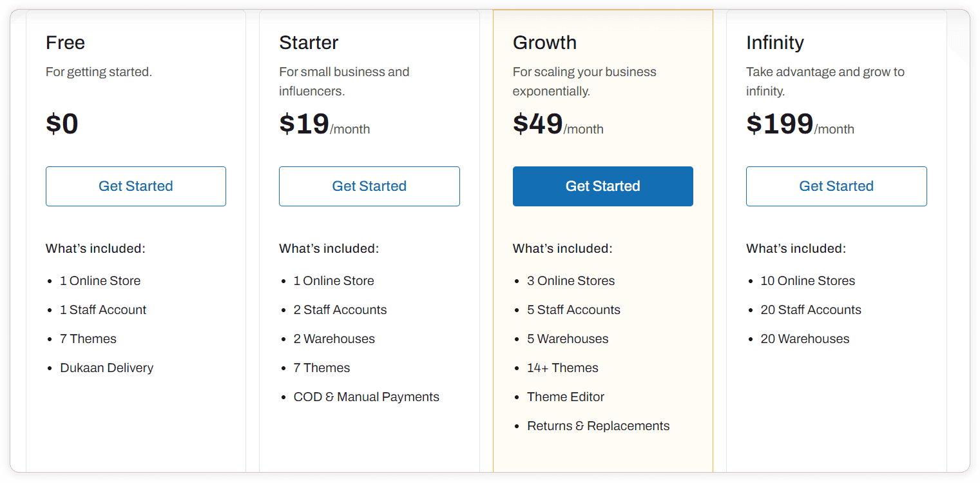
Task: Click Get Started under Free plan
Action: 135,186
